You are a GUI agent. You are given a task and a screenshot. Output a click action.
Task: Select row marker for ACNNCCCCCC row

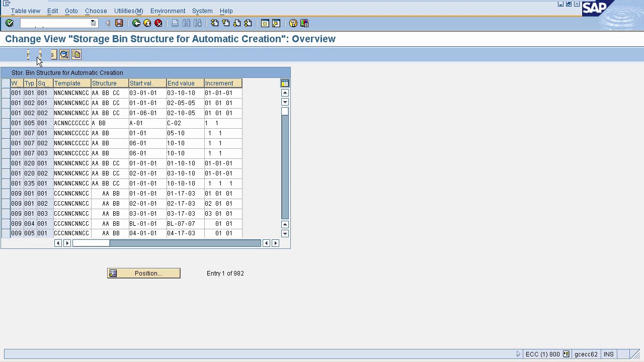[6, 123]
